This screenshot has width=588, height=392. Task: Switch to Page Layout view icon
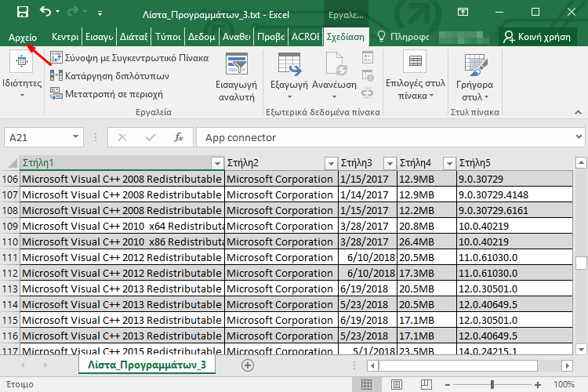(x=397, y=384)
